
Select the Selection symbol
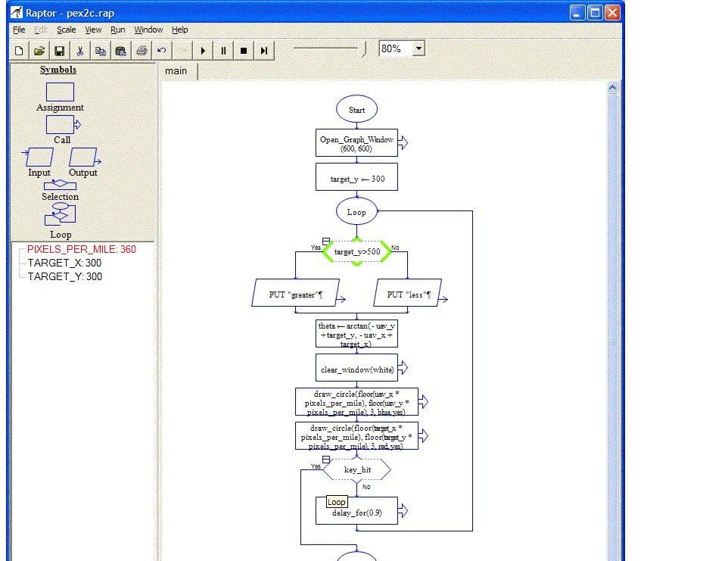point(60,185)
